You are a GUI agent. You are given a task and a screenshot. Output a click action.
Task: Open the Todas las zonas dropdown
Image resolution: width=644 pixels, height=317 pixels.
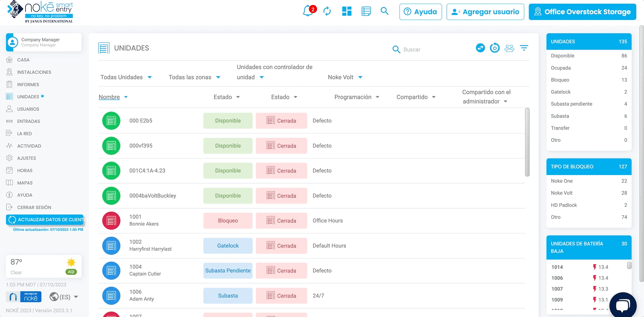point(194,77)
